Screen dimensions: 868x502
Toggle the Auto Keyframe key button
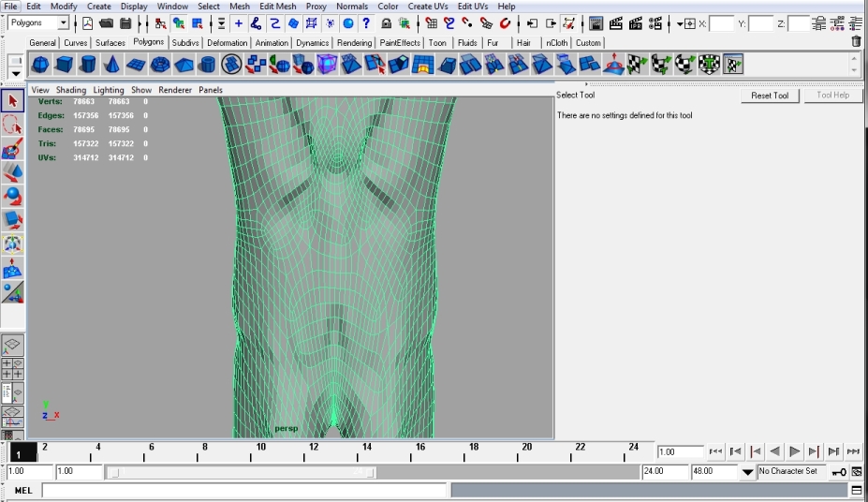pos(839,471)
